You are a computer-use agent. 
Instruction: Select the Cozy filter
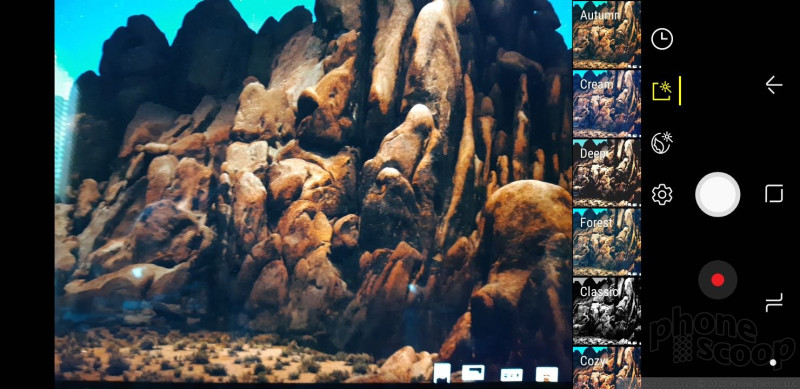[x=607, y=368]
